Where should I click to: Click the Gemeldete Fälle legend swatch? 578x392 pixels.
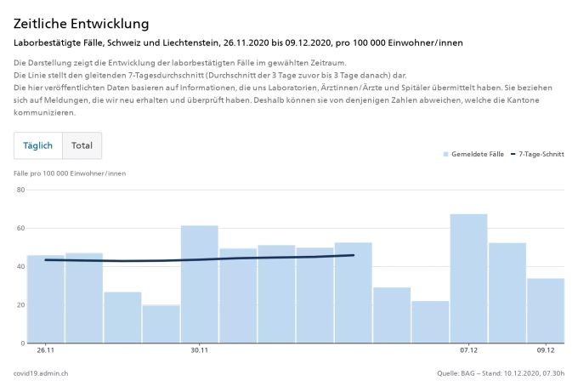tap(445, 154)
